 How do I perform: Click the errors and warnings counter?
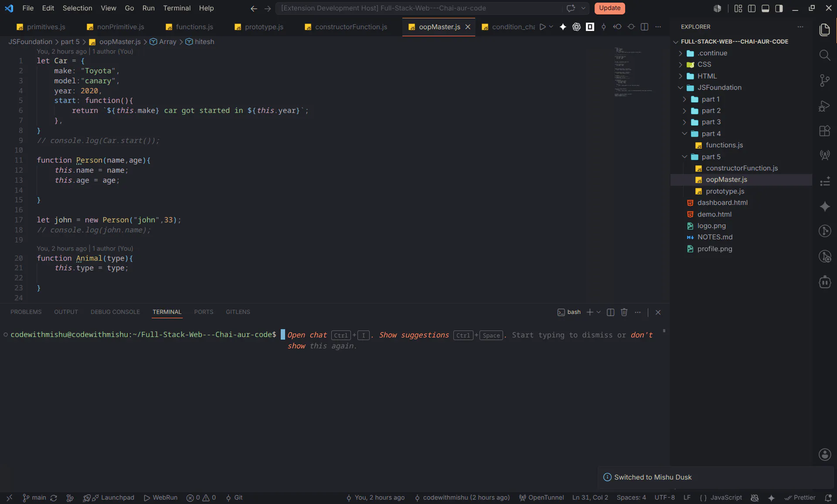pyautogui.click(x=201, y=498)
